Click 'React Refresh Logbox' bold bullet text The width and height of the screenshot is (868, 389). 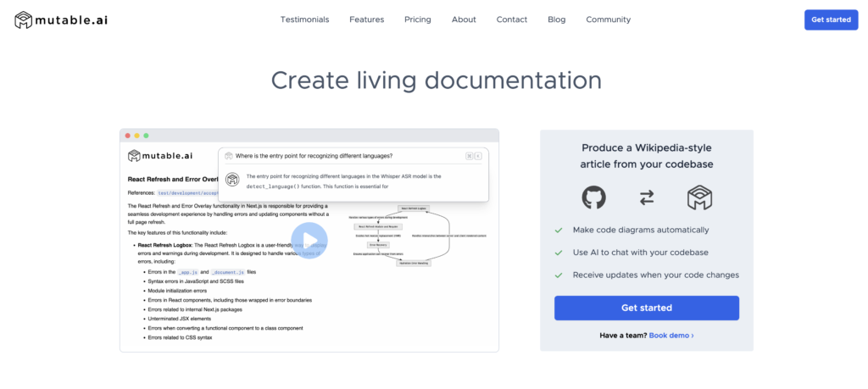[164, 244]
